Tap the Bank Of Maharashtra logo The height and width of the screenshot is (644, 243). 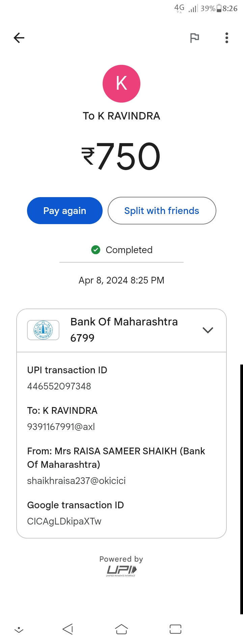[43, 330]
